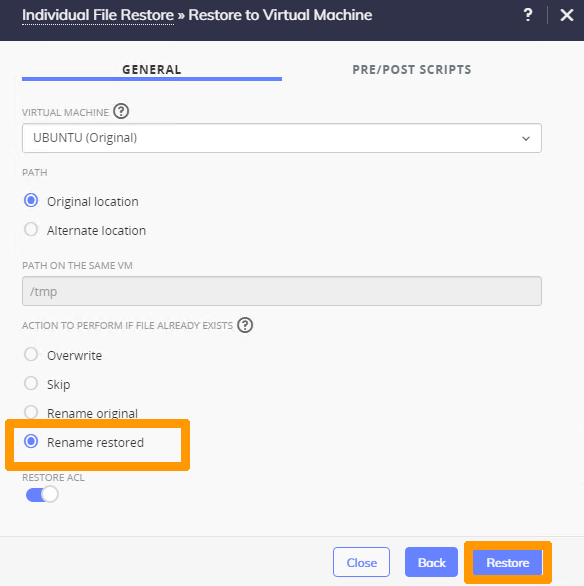The image size is (584, 586).
Task: Show help for the Virtual Machine field
Action: coord(121,111)
